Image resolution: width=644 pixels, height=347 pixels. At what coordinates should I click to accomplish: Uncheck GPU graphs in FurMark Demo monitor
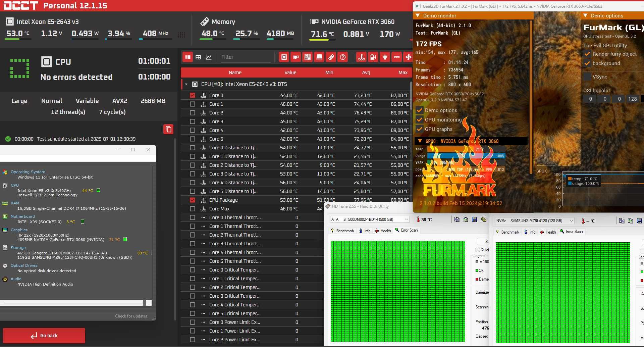419,129
